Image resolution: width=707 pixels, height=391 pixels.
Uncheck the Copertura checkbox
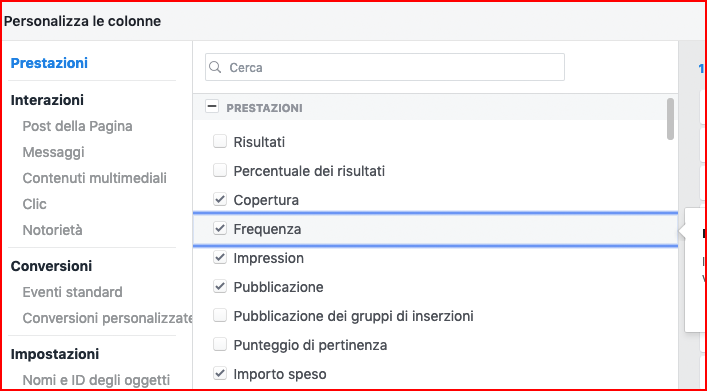tap(220, 199)
